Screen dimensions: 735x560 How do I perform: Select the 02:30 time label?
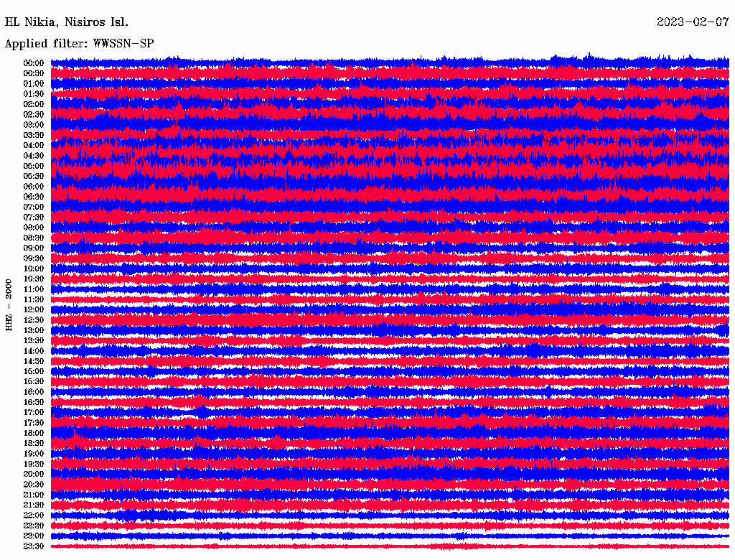(34, 114)
